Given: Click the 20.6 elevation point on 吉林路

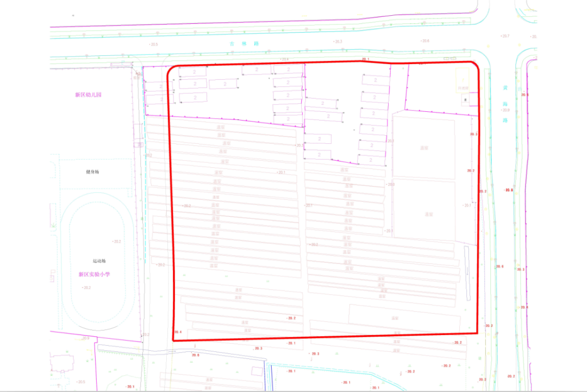Looking at the screenshot, I should pyautogui.click(x=425, y=41).
